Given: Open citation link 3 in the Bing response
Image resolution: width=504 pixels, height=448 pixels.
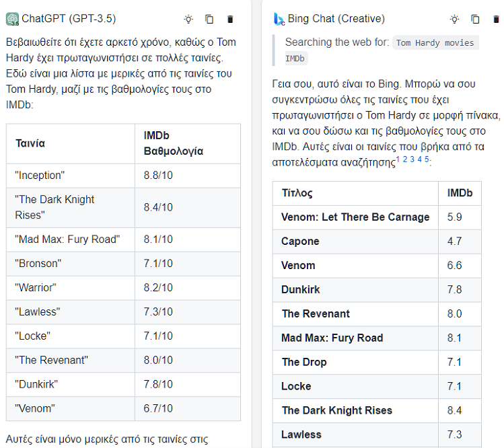Looking at the screenshot, I should [412, 159].
